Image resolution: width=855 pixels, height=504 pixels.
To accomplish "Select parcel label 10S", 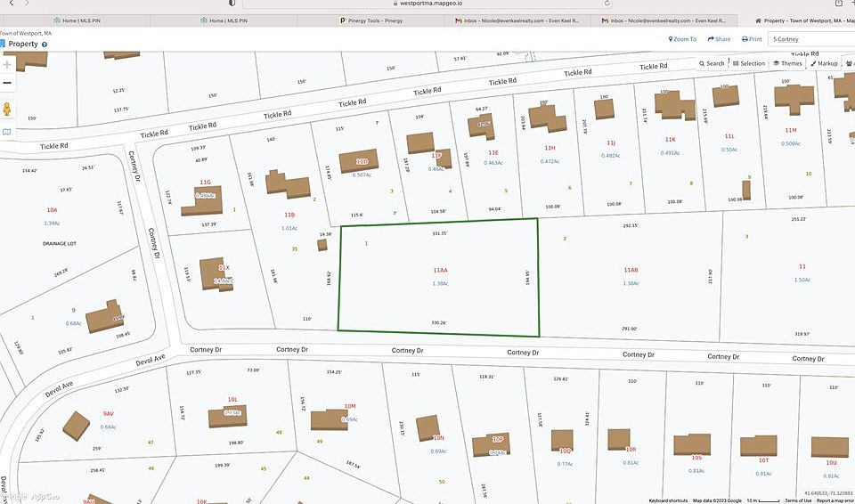I will pos(696,458).
